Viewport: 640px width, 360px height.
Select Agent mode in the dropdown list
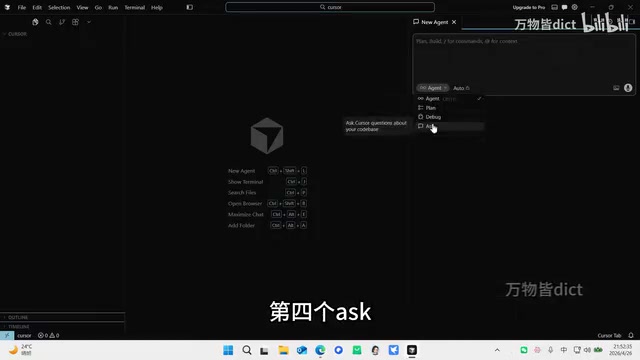pyautogui.click(x=450, y=99)
